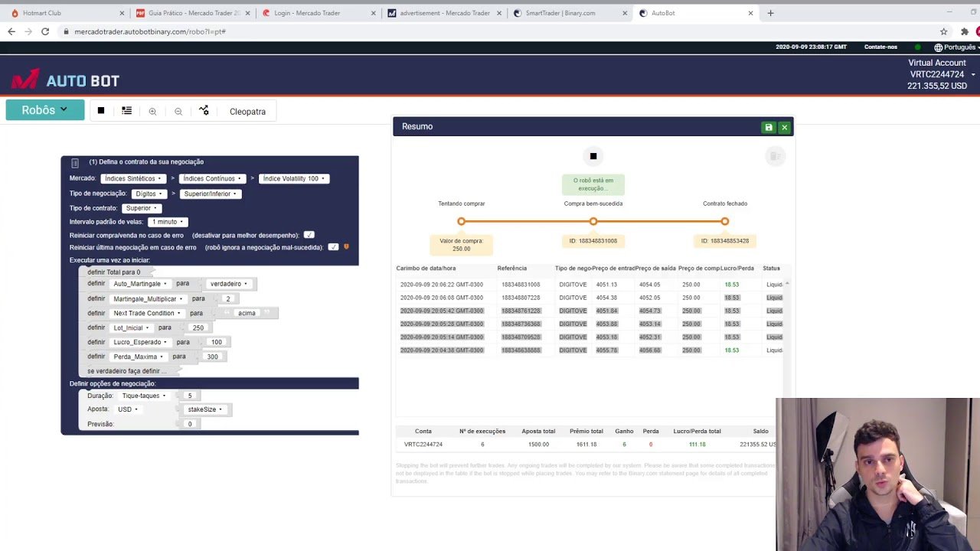Open the Lot_Inicial variable dropdown
This screenshot has width=980, height=551.
click(131, 328)
